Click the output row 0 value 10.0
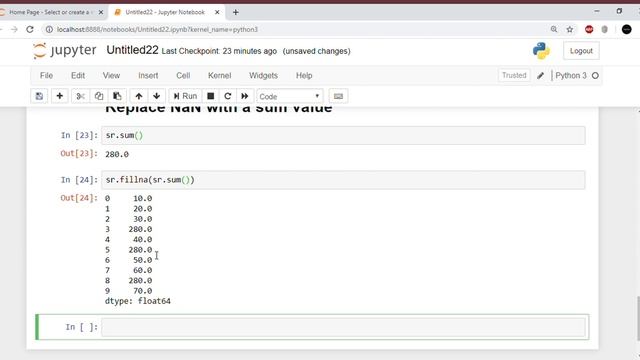Viewport: 640px width, 360px height. (x=142, y=198)
